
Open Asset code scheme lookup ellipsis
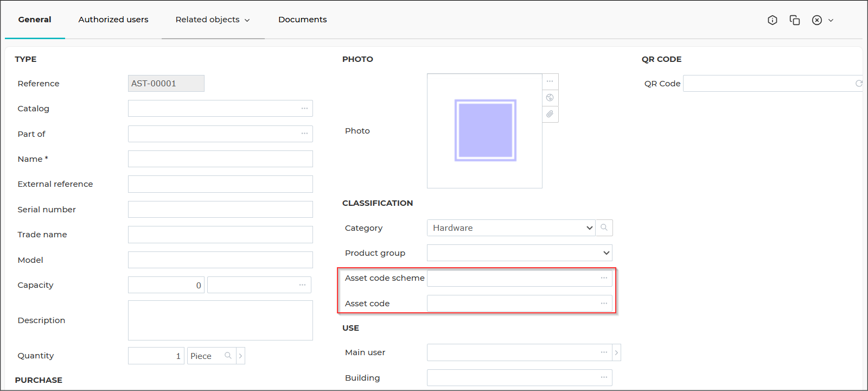coord(604,278)
